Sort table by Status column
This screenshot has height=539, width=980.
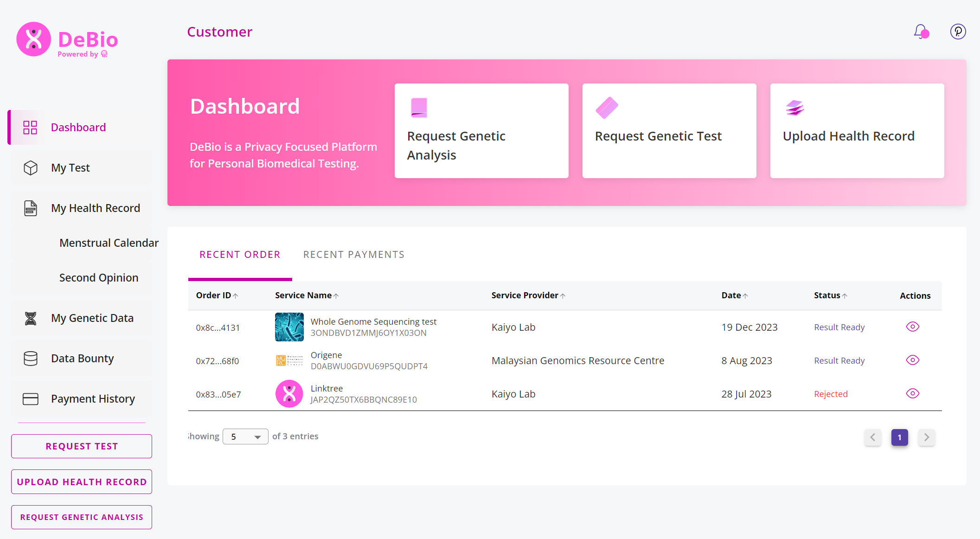click(830, 295)
